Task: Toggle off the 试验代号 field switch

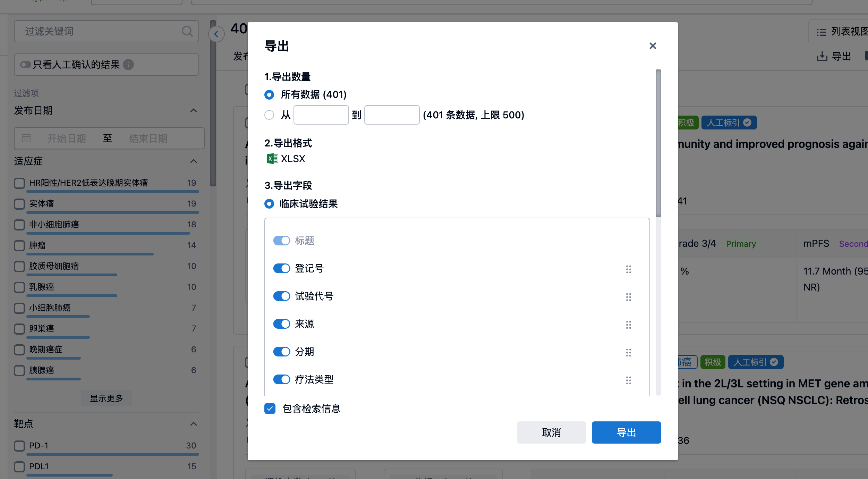Action: pos(281,296)
